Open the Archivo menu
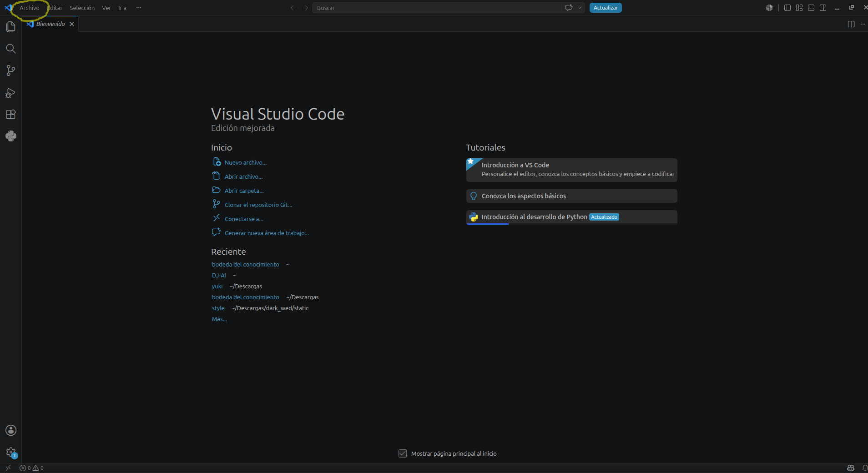 pyautogui.click(x=30, y=8)
